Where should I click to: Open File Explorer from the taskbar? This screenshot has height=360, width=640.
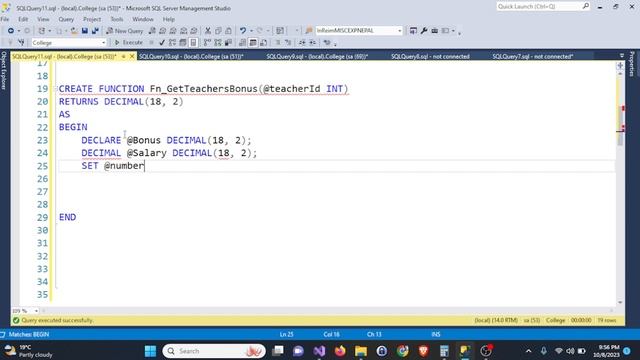[x=361, y=351]
